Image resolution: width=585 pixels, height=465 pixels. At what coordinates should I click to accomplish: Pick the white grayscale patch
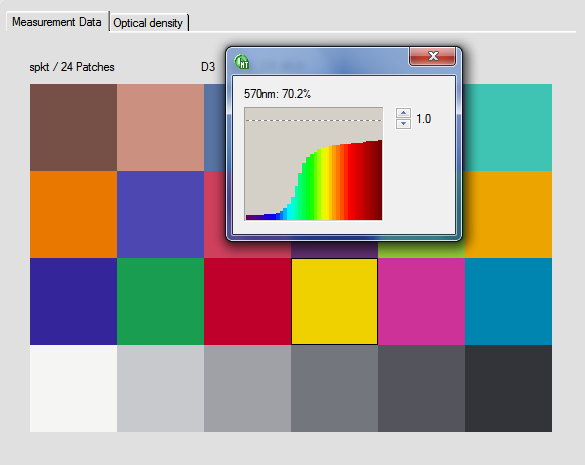click(x=73, y=388)
